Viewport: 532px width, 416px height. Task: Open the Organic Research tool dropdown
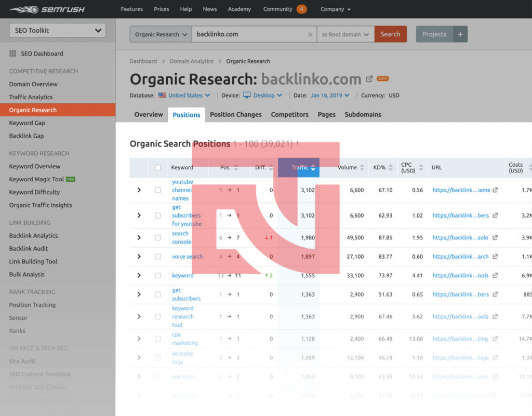[x=161, y=34]
